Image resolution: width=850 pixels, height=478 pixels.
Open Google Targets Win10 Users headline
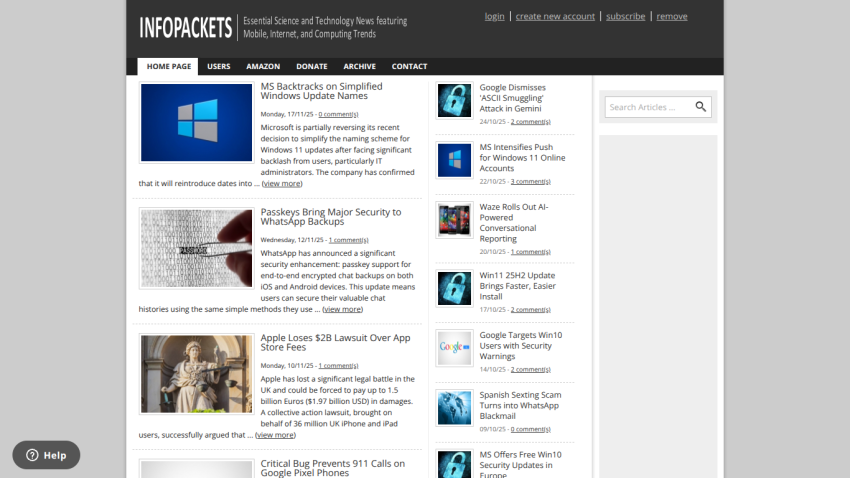(520, 346)
